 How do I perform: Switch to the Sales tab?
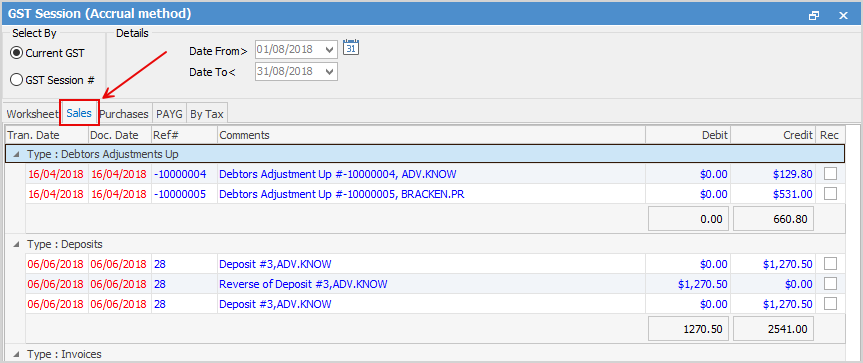(79, 113)
